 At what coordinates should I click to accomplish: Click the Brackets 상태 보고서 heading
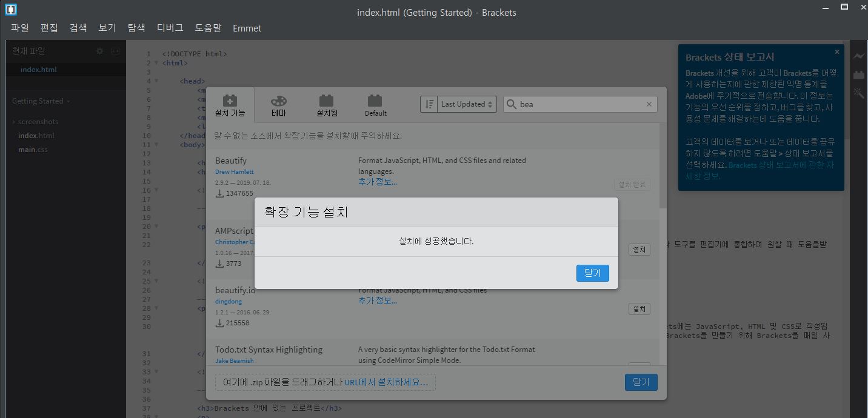click(x=730, y=58)
